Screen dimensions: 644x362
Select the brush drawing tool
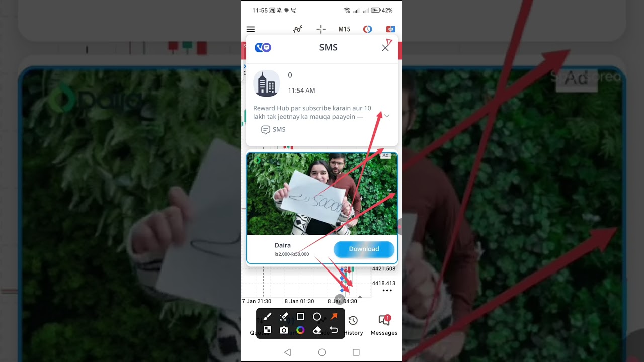click(267, 317)
